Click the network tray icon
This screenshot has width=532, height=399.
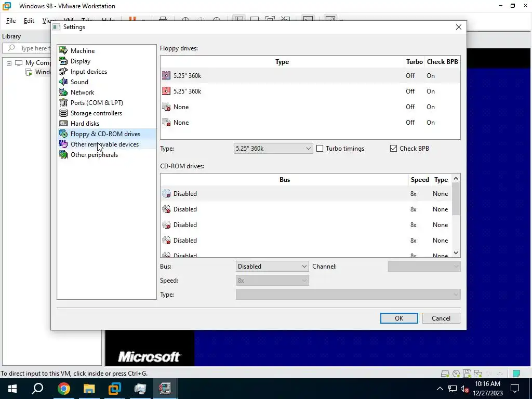tap(452, 389)
